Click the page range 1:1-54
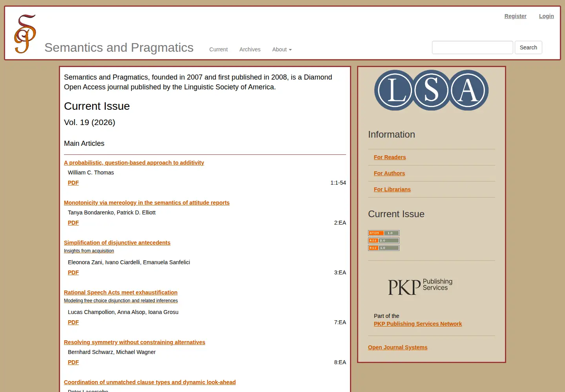The height and width of the screenshot is (392, 565). [x=338, y=183]
